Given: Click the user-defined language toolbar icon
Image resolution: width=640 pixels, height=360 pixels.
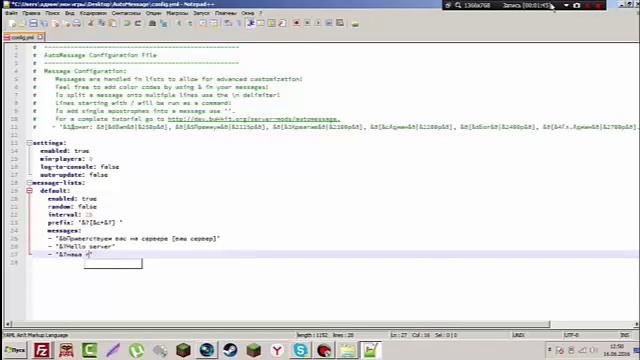Looking at the screenshot, I should pyautogui.click(x=260, y=23).
